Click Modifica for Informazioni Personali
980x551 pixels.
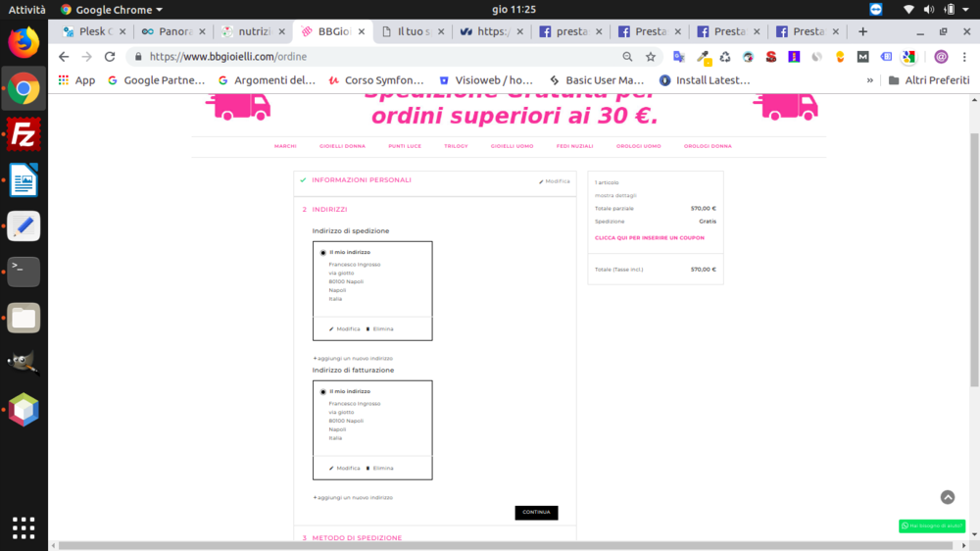click(x=555, y=181)
